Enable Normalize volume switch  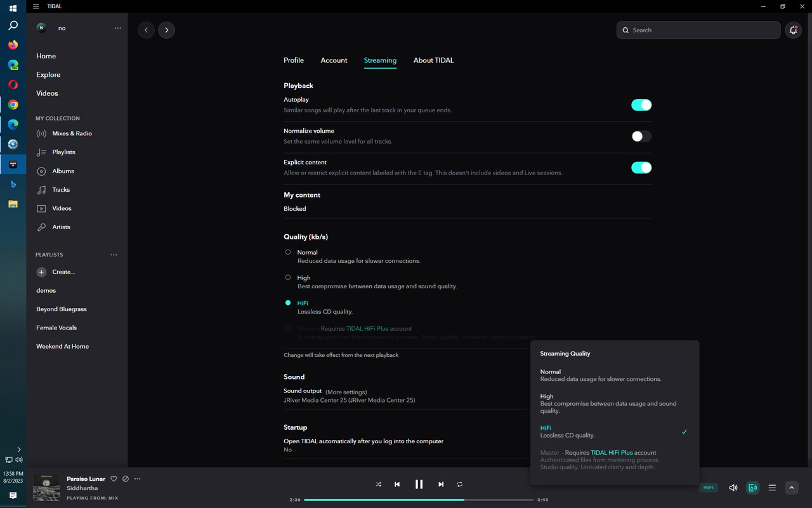641,136
